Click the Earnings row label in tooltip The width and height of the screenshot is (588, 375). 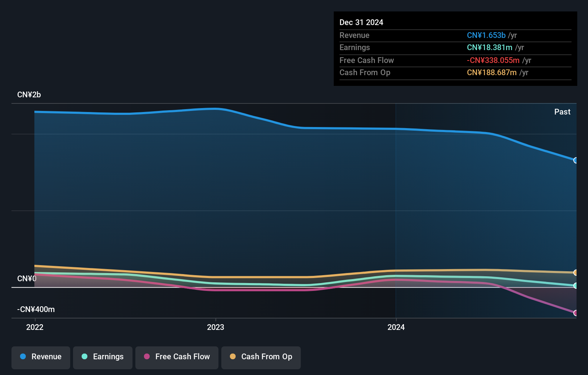[x=355, y=47]
